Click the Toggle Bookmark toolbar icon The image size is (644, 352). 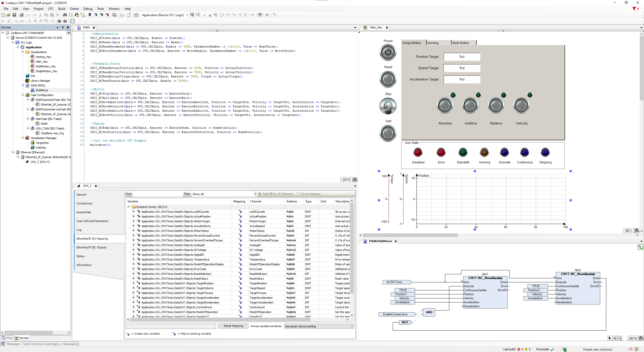click(x=90, y=15)
